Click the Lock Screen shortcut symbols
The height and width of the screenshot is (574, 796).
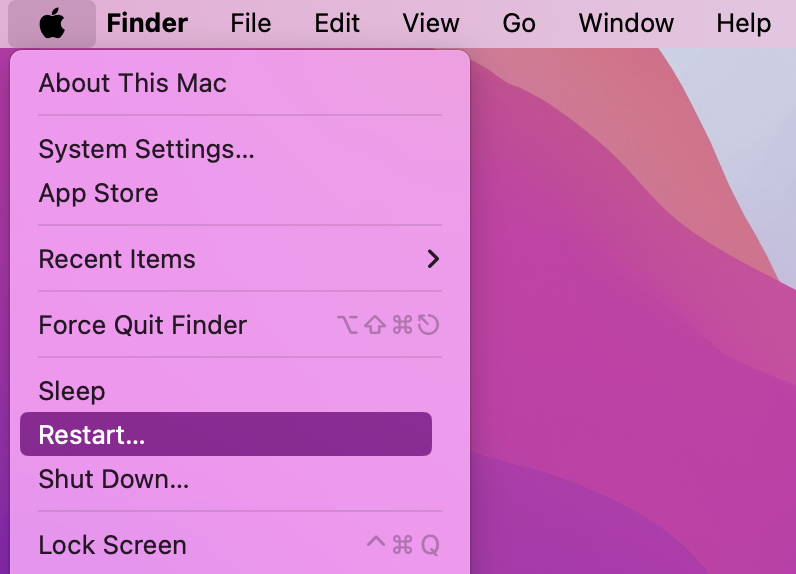click(403, 545)
